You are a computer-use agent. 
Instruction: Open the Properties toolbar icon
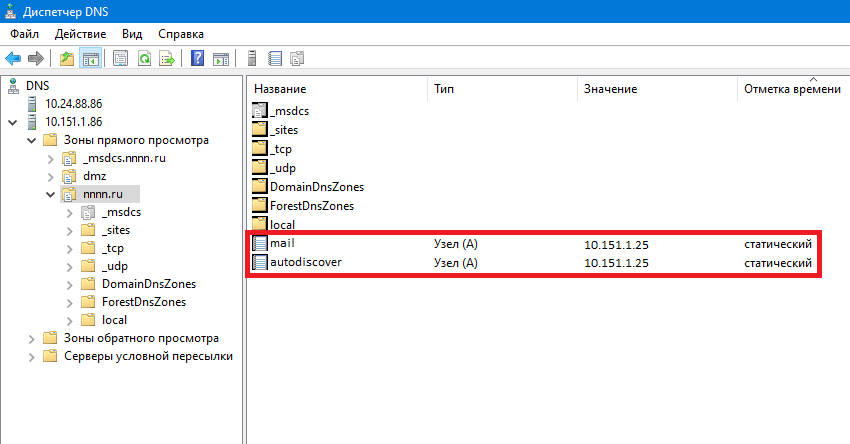(120, 58)
